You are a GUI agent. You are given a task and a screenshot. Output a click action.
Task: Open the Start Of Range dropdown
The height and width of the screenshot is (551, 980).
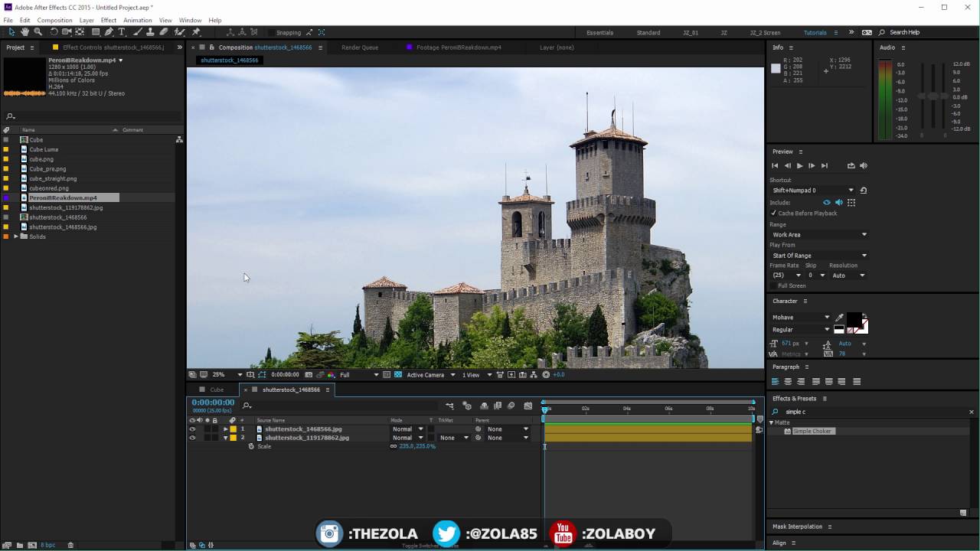click(819, 256)
